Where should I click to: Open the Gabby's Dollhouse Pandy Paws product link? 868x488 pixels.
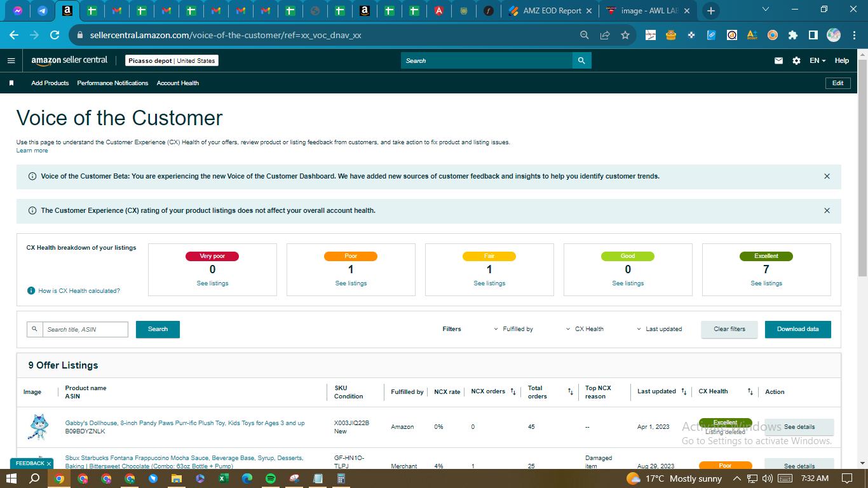(185, 423)
